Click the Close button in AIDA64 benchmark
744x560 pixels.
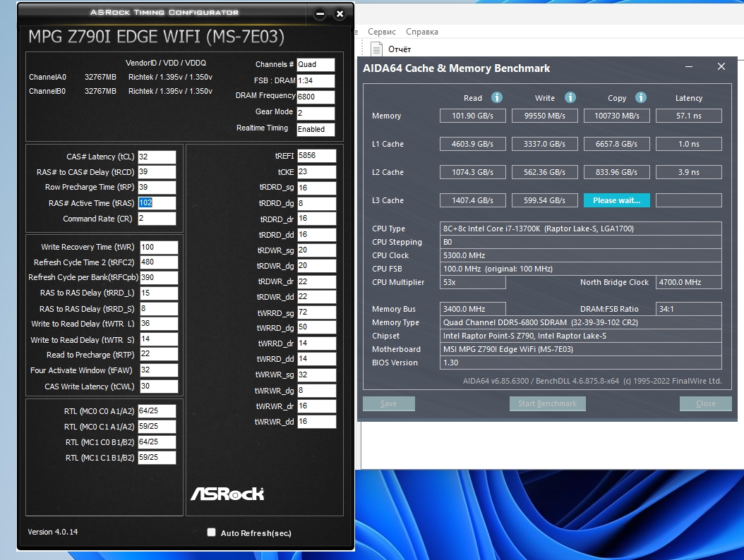point(706,403)
